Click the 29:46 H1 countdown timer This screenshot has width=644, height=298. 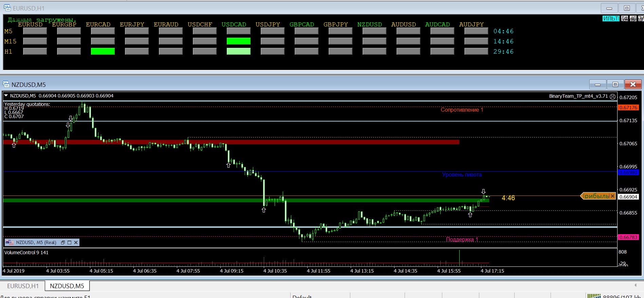(503, 52)
